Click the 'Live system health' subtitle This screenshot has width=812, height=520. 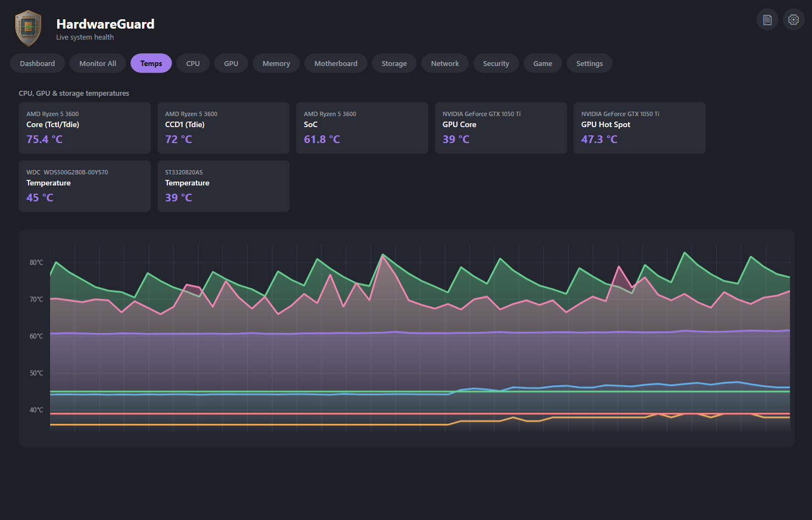[85, 37]
